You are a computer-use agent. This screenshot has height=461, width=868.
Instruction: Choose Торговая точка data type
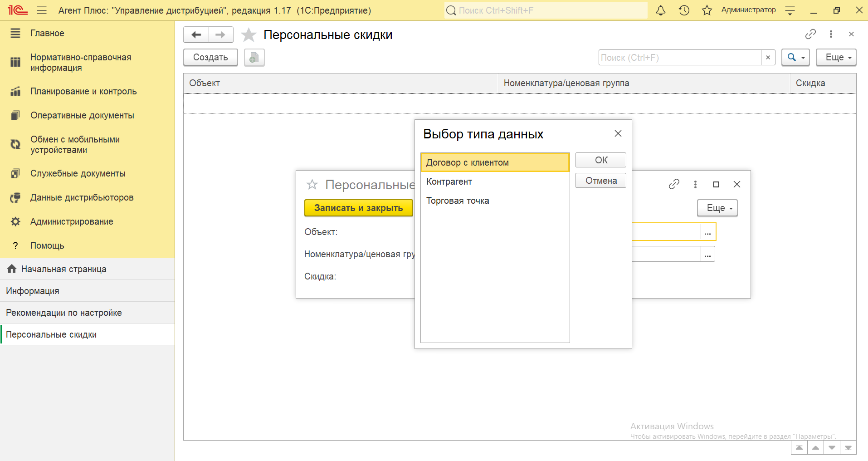(x=457, y=201)
